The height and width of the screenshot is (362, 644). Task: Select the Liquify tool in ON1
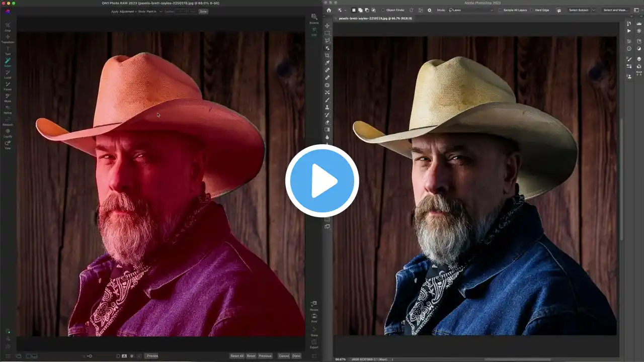(8, 132)
